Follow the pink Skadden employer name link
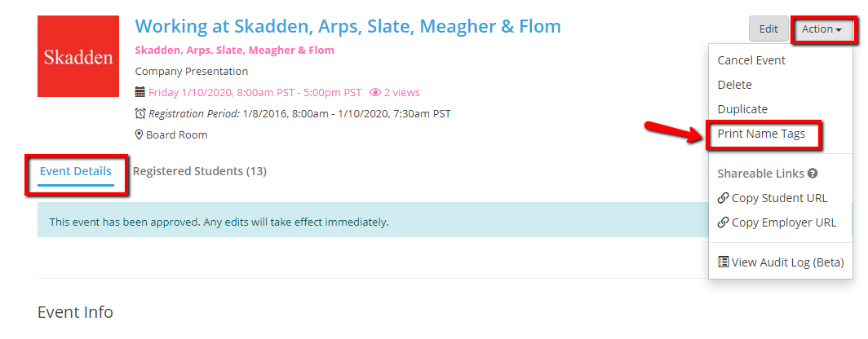Screen dimensions: 868x339 tap(234, 51)
